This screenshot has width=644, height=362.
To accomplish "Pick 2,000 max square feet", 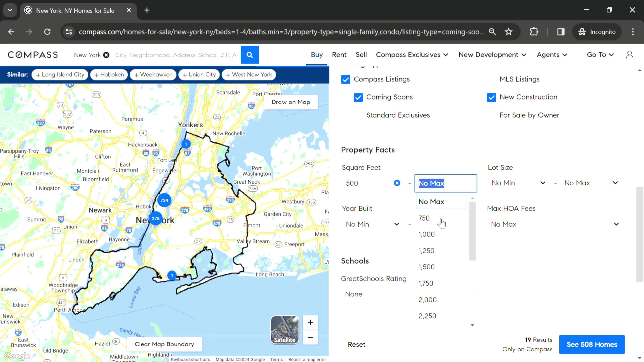I will (x=441, y=299).
